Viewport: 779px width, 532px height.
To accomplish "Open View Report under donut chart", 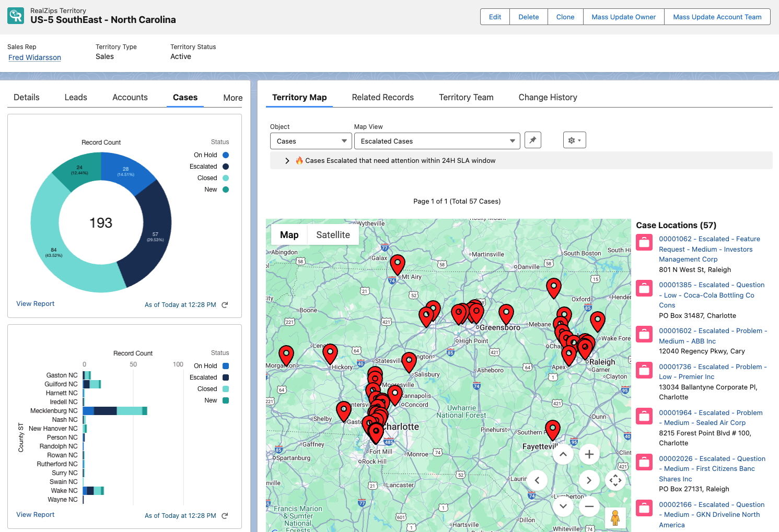I will [x=35, y=303].
